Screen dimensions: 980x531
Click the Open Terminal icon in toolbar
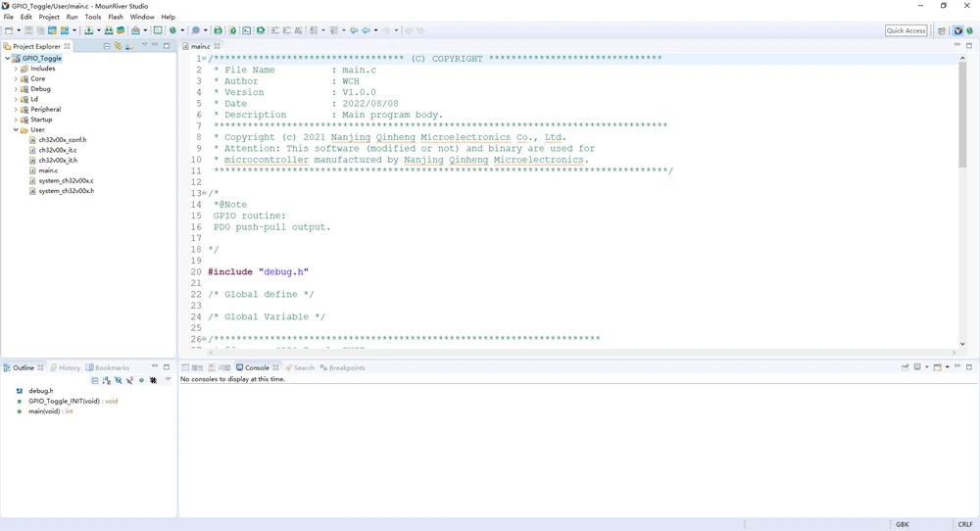click(x=246, y=30)
